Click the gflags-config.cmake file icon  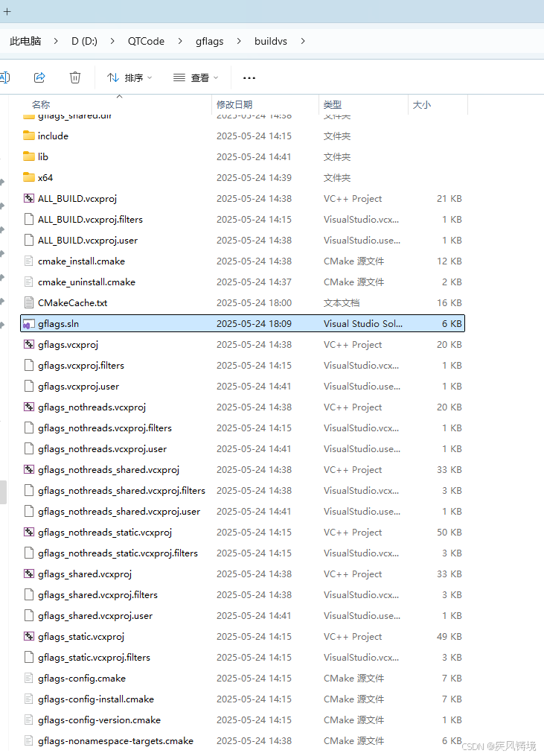(29, 679)
